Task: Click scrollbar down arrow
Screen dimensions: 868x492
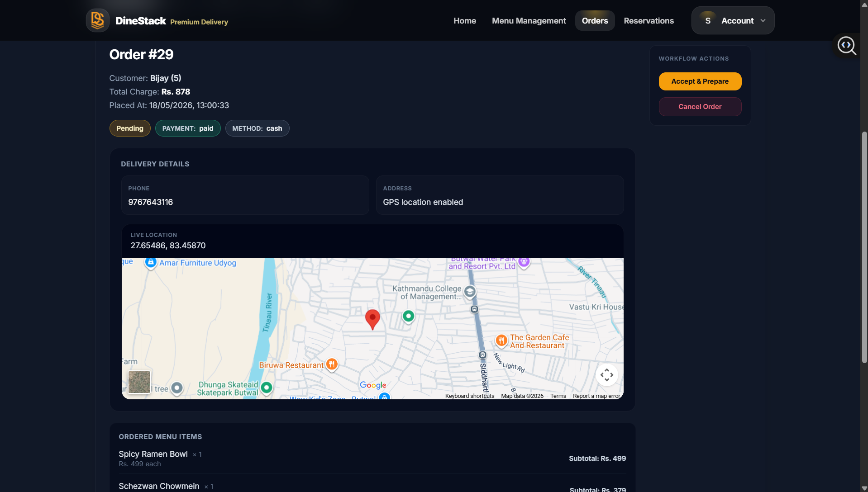Action: 864,488
